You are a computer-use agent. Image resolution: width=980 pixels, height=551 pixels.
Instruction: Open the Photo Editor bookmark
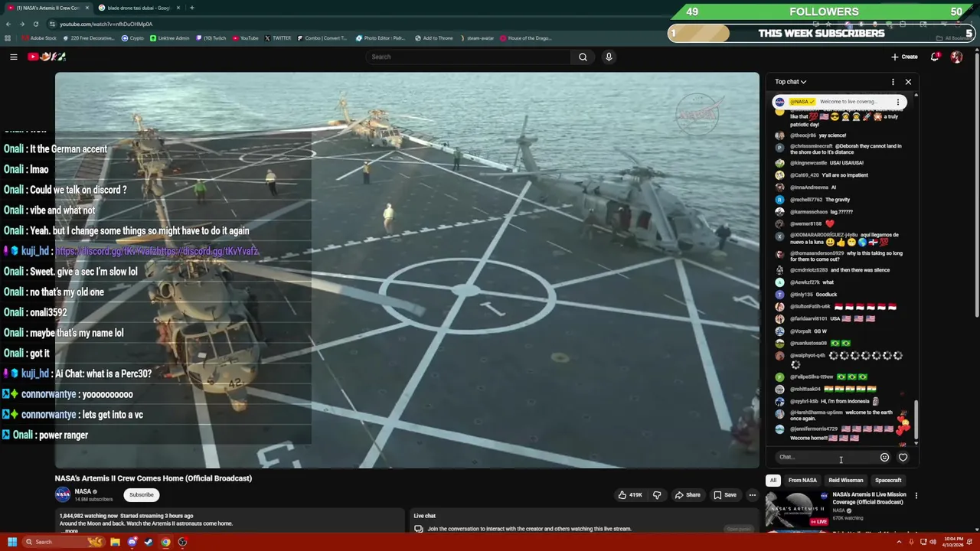pyautogui.click(x=381, y=38)
